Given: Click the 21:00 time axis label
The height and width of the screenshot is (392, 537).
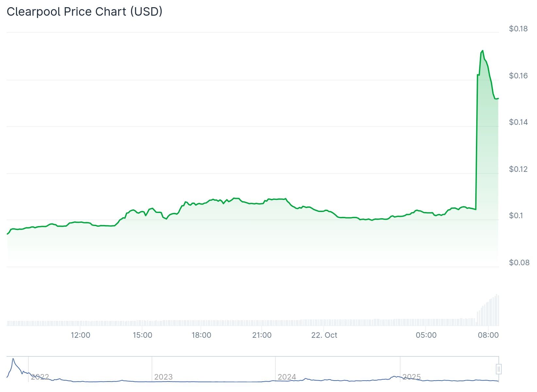Looking at the screenshot, I should pos(262,335).
